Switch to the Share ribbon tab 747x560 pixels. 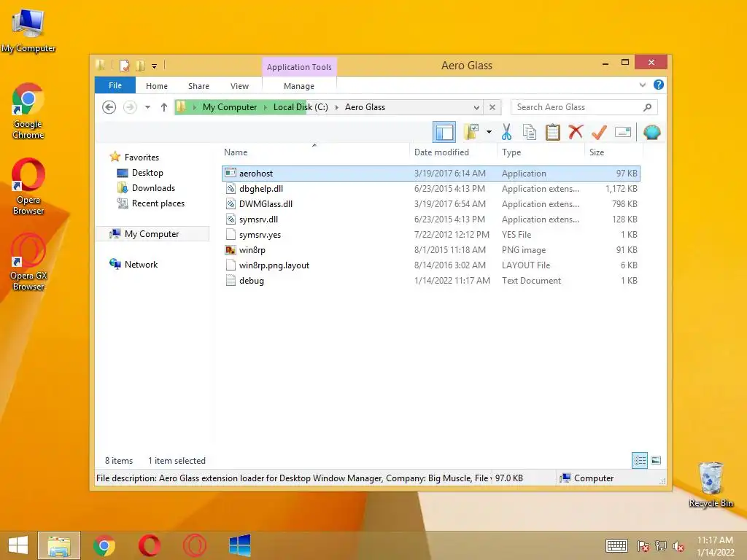[198, 86]
